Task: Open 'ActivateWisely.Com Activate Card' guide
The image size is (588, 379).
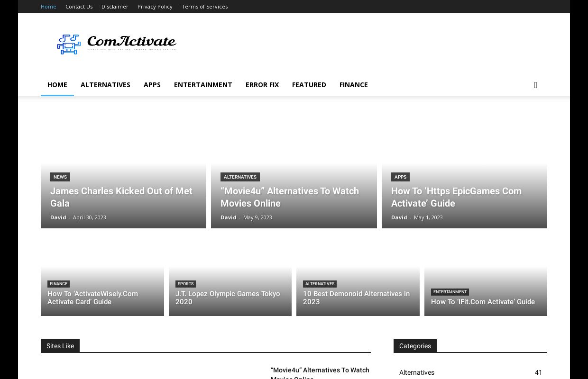Action: pyautogui.click(x=92, y=298)
